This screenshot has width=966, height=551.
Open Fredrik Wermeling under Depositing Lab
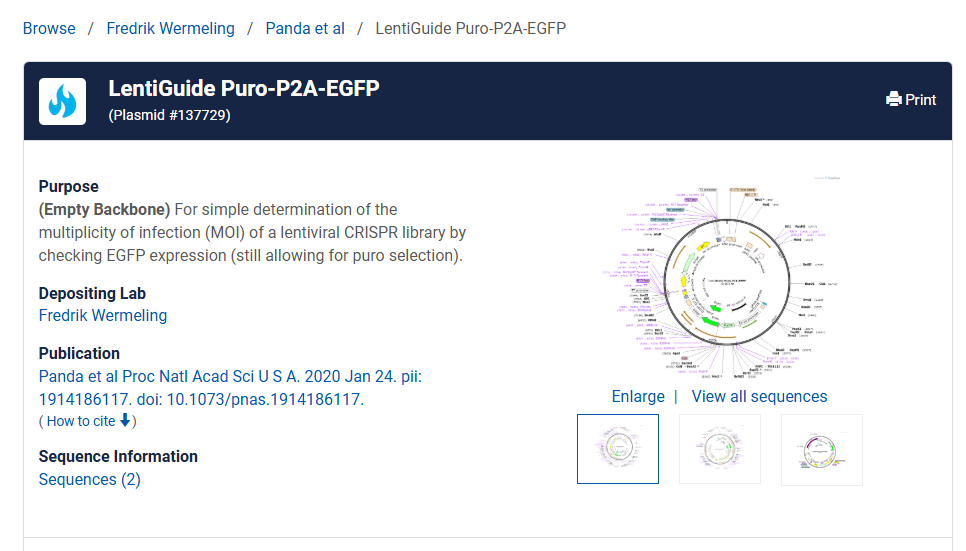[102, 316]
